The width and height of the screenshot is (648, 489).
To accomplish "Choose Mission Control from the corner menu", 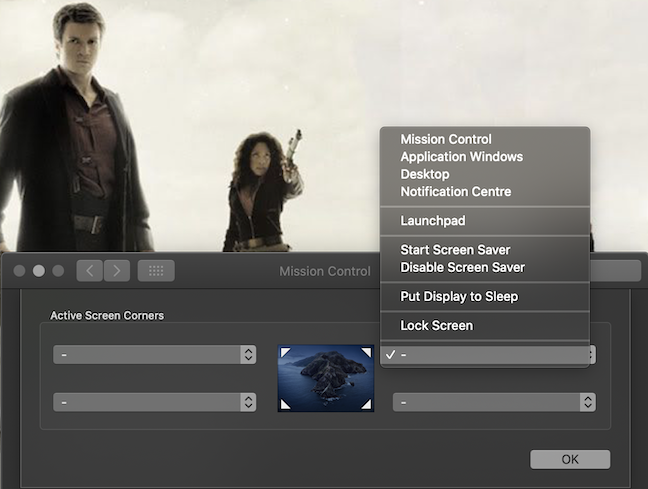I will pos(485,139).
